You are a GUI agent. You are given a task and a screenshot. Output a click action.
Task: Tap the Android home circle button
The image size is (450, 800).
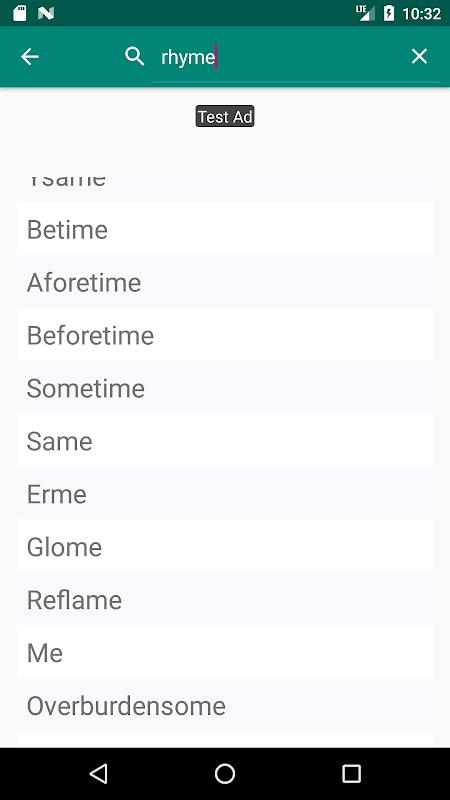[225, 773]
